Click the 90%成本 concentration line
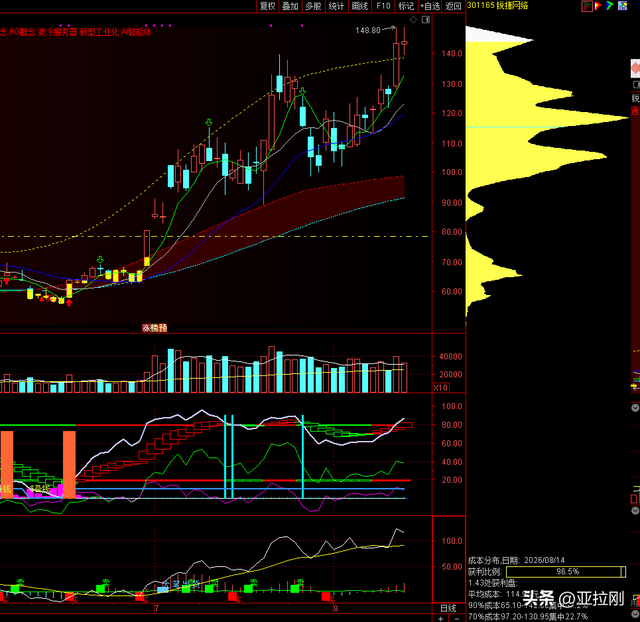The width and height of the screenshot is (640, 622). coord(528,605)
